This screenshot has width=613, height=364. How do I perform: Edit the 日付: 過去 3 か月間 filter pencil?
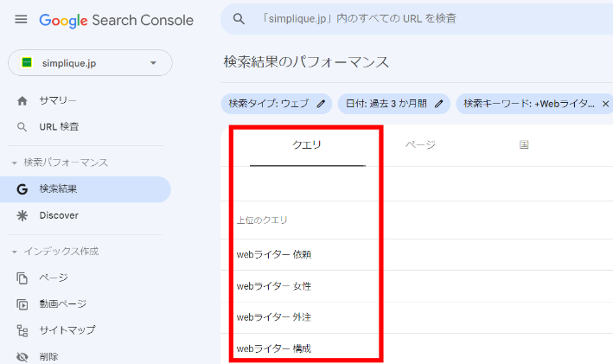439,104
